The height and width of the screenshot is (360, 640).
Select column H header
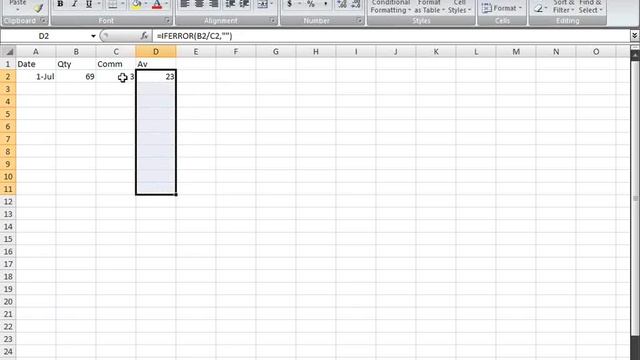(316, 51)
